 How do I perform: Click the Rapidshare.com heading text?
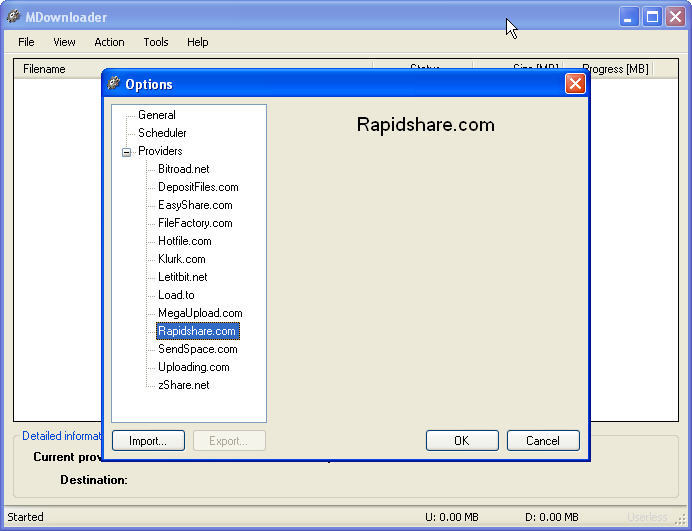(x=425, y=125)
